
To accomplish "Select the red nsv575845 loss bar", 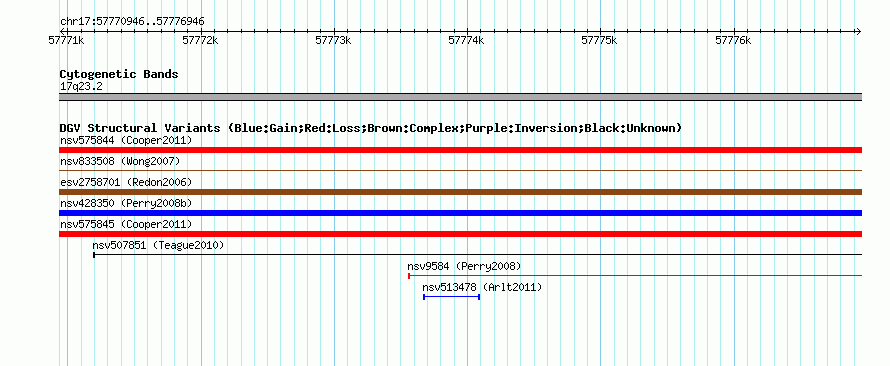I will coord(460,234).
